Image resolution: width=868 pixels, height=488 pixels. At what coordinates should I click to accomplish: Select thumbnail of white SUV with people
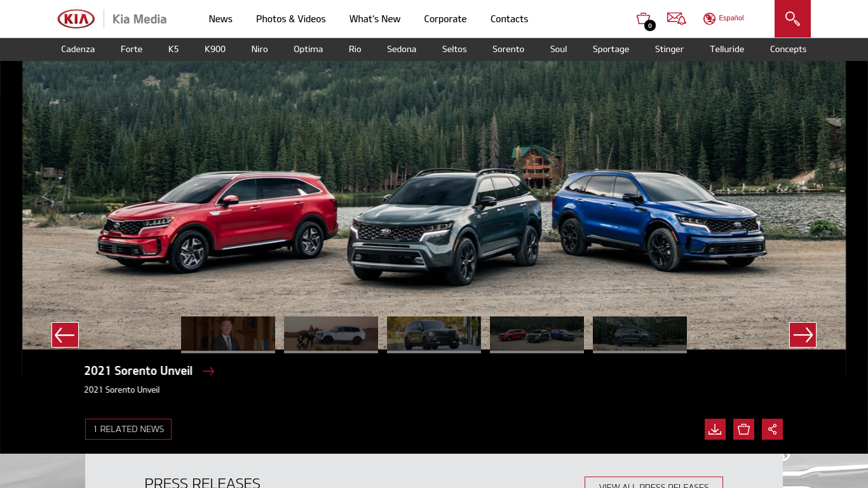pyautogui.click(x=331, y=334)
